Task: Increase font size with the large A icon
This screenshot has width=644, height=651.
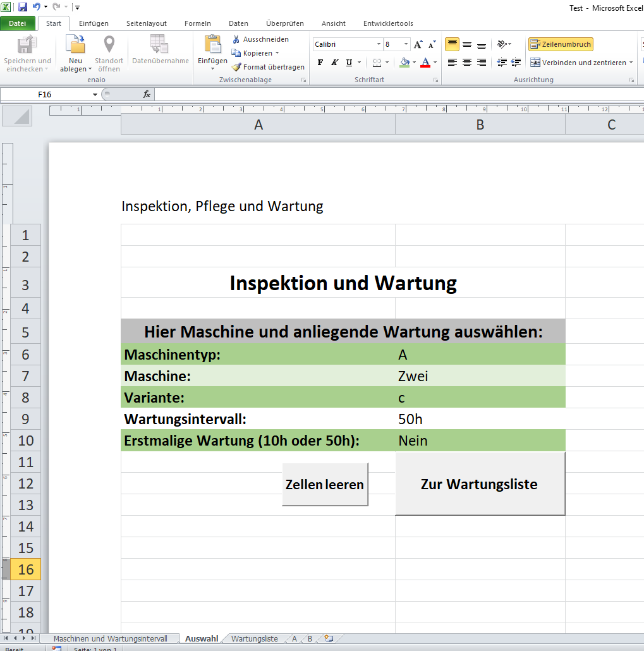Action: [x=418, y=44]
